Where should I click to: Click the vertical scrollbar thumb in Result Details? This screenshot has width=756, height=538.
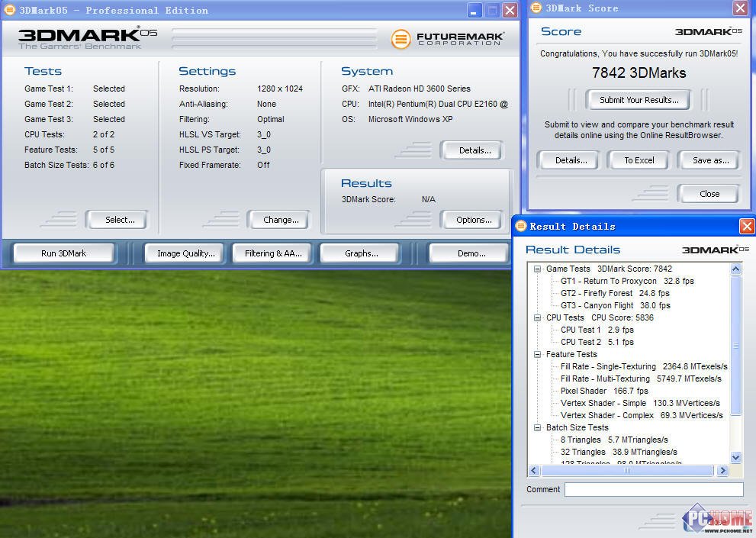click(x=735, y=344)
